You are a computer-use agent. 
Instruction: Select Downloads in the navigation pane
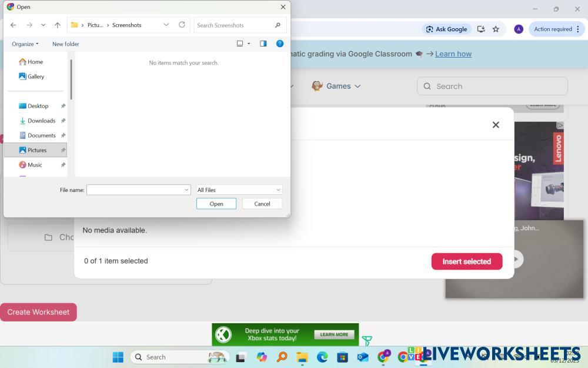(41, 121)
